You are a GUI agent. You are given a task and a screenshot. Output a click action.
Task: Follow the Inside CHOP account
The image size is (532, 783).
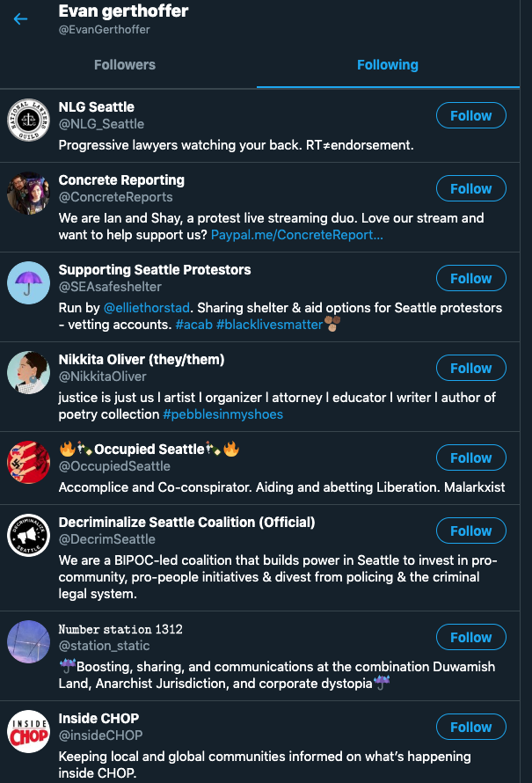pos(470,727)
